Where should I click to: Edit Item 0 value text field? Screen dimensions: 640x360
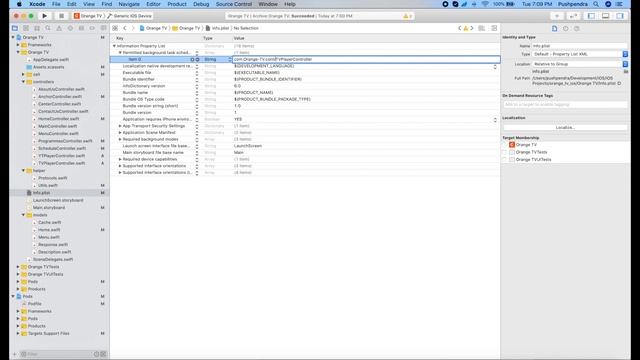(x=366, y=59)
